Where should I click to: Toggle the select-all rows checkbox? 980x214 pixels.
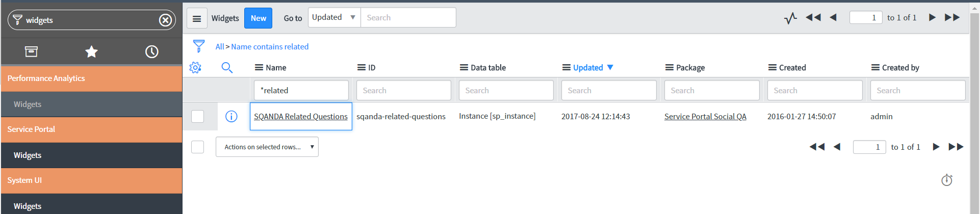[197, 147]
